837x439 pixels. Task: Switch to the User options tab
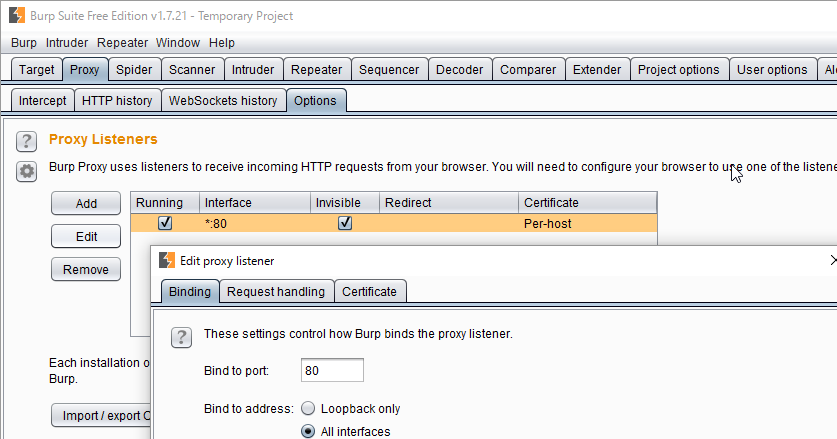pyautogui.click(x=772, y=69)
